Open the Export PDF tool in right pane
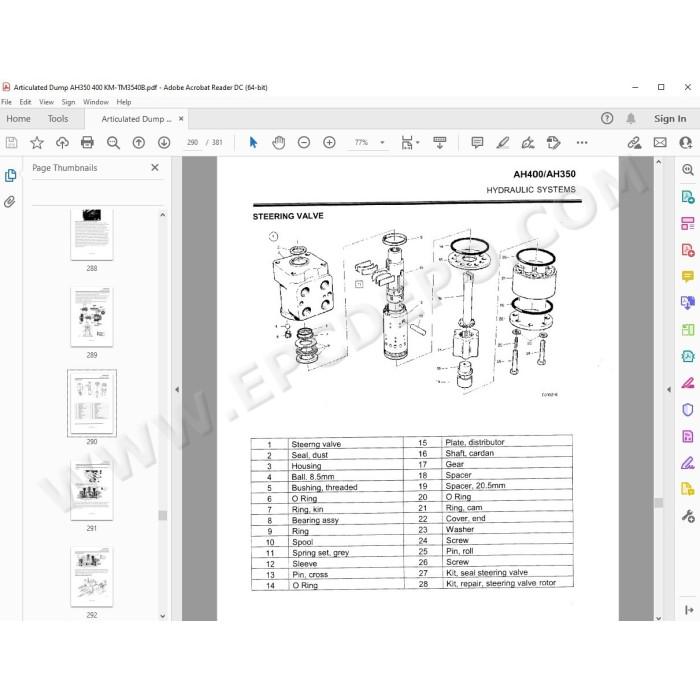Image resolution: width=700 pixels, height=700 pixels. point(688,197)
